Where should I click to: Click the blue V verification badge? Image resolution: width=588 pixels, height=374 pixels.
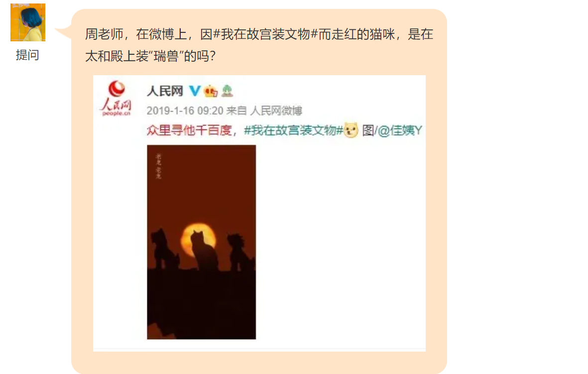click(x=195, y=91)
